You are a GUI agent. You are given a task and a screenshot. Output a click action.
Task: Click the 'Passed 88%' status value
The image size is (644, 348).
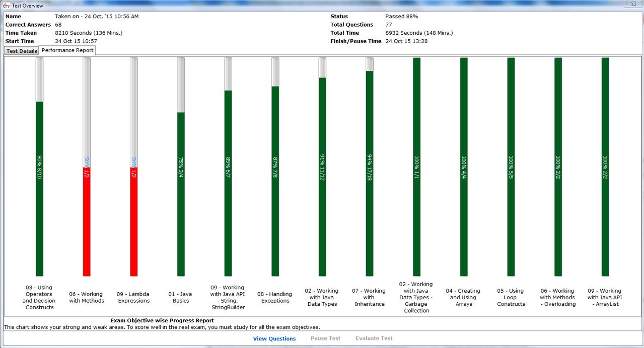[x=401, y=17]
